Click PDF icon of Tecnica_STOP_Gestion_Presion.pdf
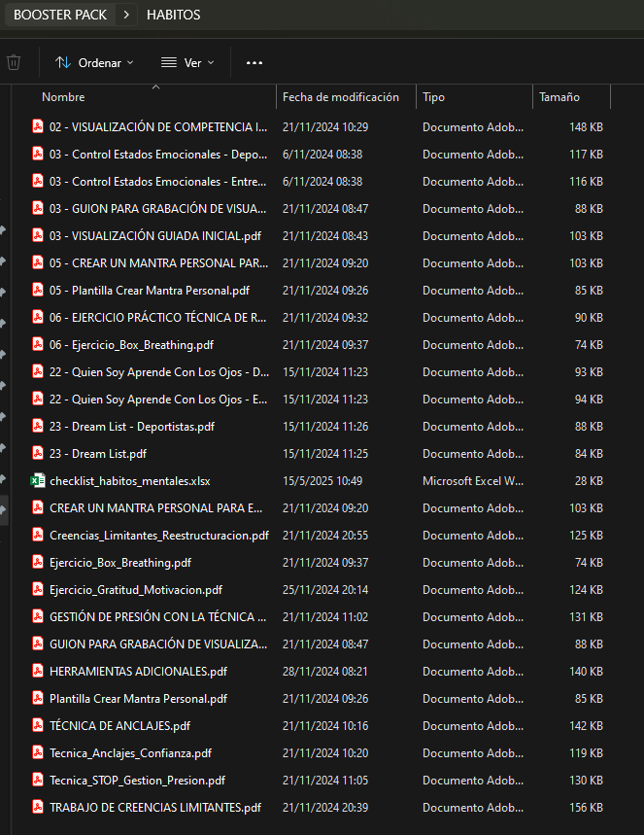The image size is (644, 835). [38, 781]
